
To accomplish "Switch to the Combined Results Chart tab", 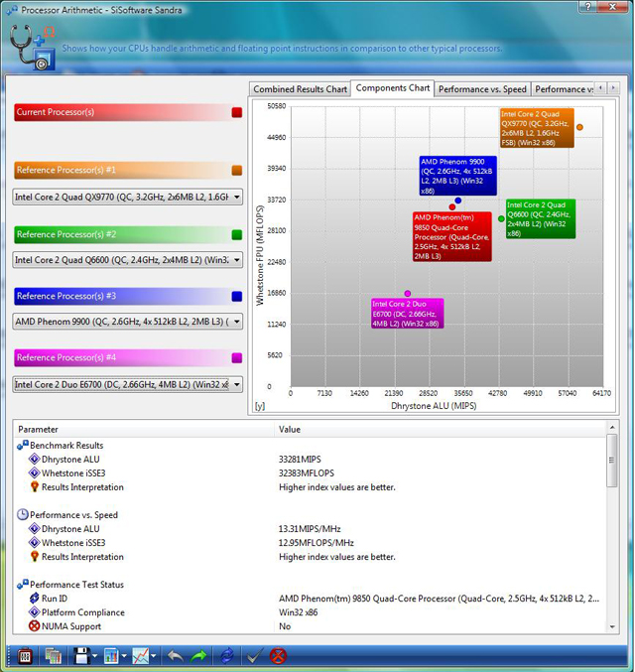I will [300, 89].
